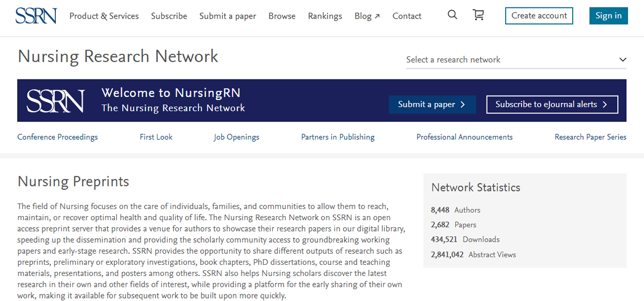Screen dimensions: 644x301
Task: Open the First Look link
Action: [x=156, y=137]
